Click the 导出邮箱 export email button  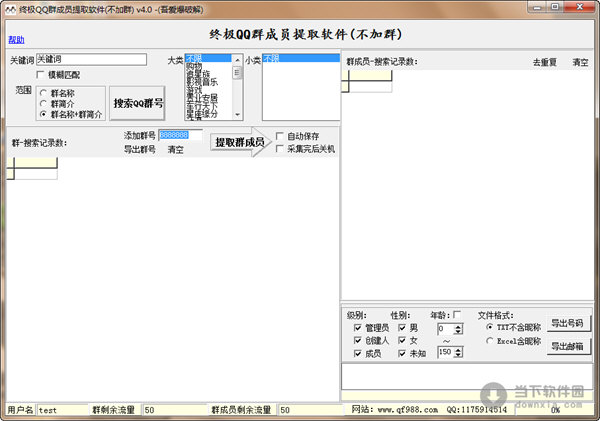pos(568,346)
